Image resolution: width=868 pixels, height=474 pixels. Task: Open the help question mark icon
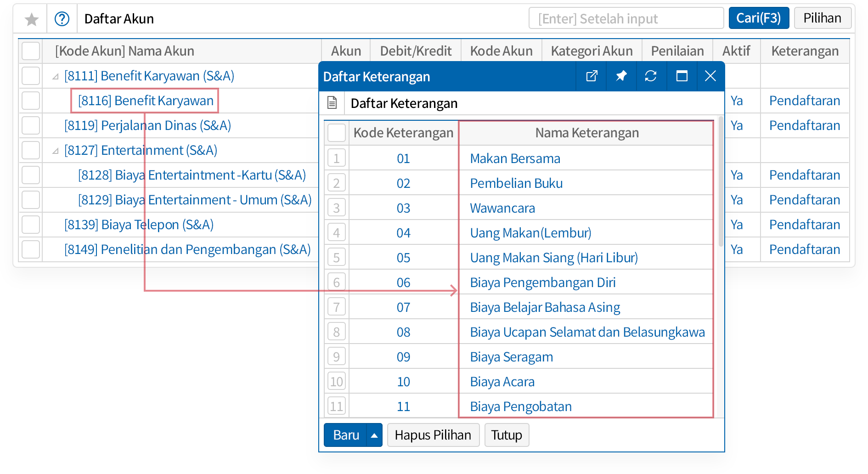pos(62,19)
